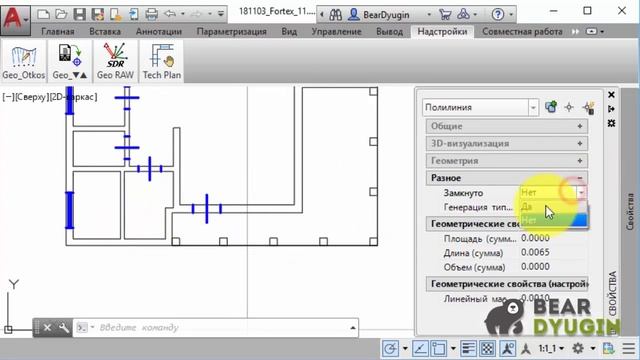Undo the last action with the back arrow
Image resolution: width=640 pixels, height=360 pixels.
(170, 14)
